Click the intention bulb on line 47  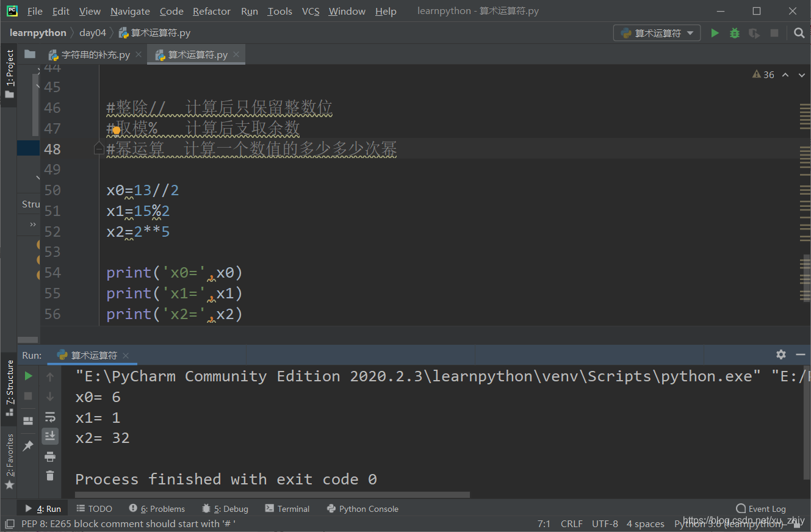[x=117, y=130]
